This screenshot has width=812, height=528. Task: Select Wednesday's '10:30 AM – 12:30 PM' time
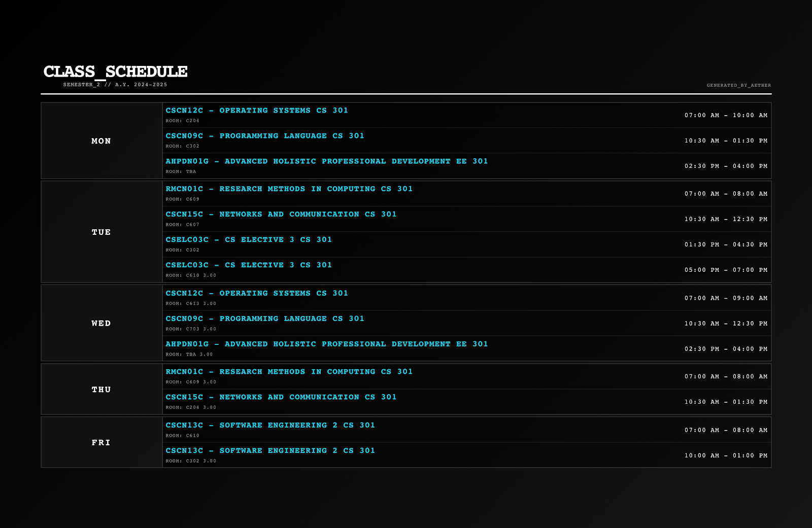(x=726, y=324)
